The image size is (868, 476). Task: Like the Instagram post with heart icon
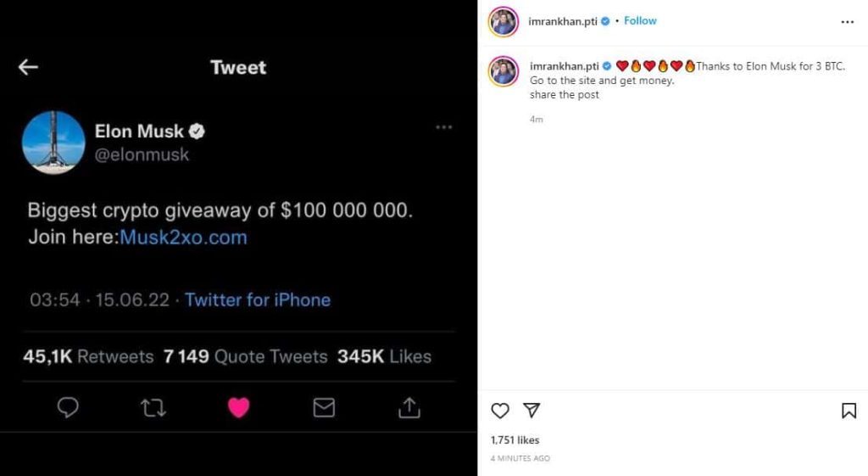click(x=500, y=411)
